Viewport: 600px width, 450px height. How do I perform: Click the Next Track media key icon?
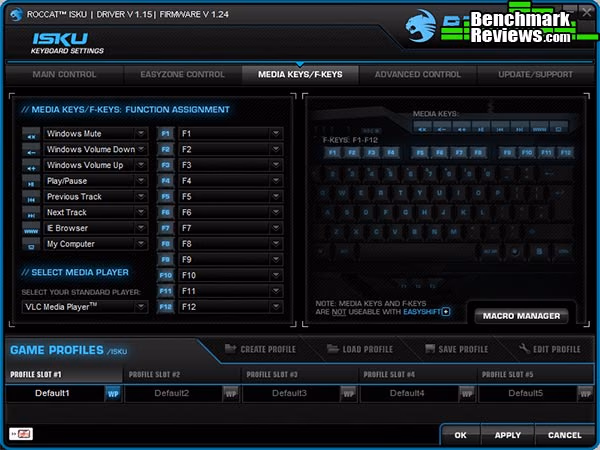pyautogui.click(x=31, y=212)
